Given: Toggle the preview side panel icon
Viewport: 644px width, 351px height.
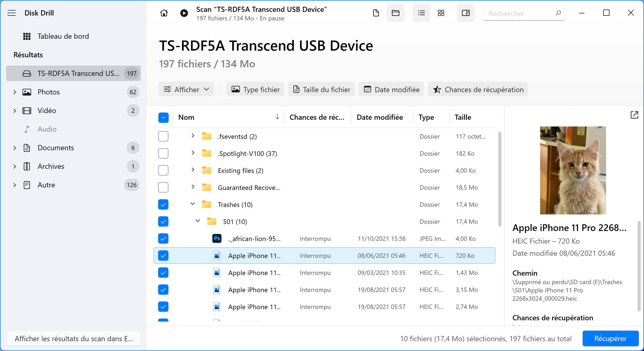Looking at the screenshot, I should [466, 13].
